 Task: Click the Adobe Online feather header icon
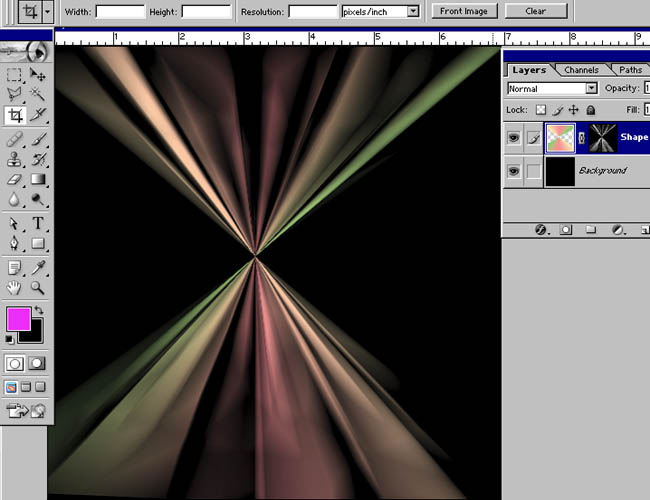click(26, 52)
